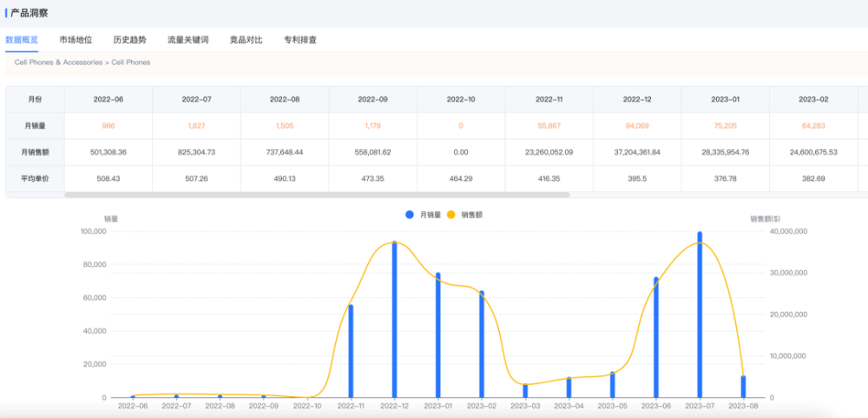This screenshot has width=868, height=418.
Task: Select the 2023-02 column header
Action: tap(813, 99)
